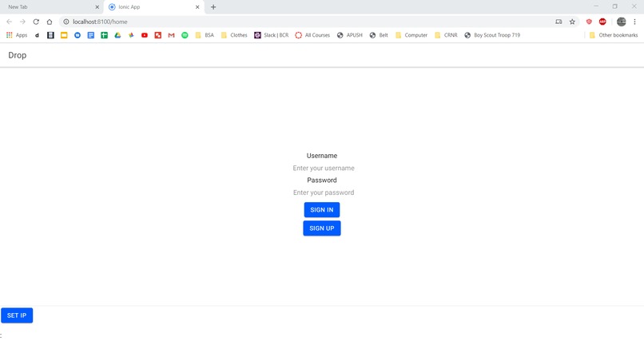
Task: Open the Boy Scout Troop 719 bookmark
Action: click(x=492, y=35)
